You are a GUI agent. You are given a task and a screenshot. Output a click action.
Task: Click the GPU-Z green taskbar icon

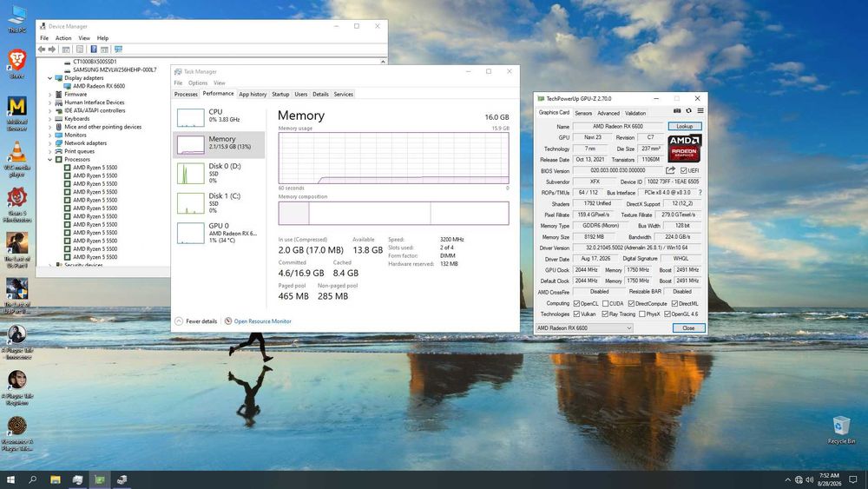click(x=100, y=479)
